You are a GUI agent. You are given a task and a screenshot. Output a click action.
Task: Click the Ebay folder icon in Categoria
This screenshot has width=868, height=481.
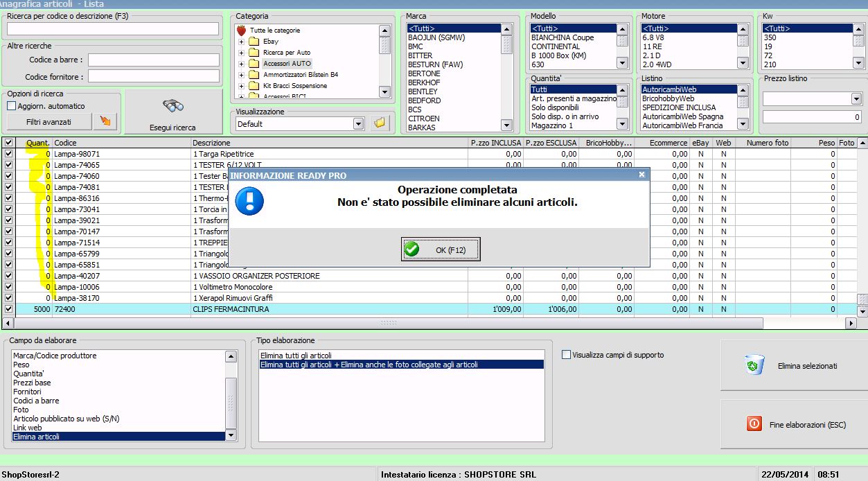254,42
